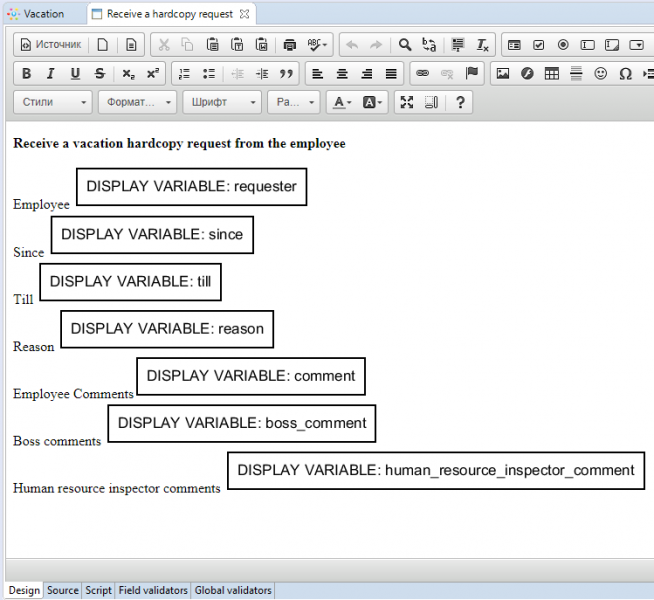Insert a table in the editor
The width and height of the screenshot is (654, 600).
tap(551, 74)
